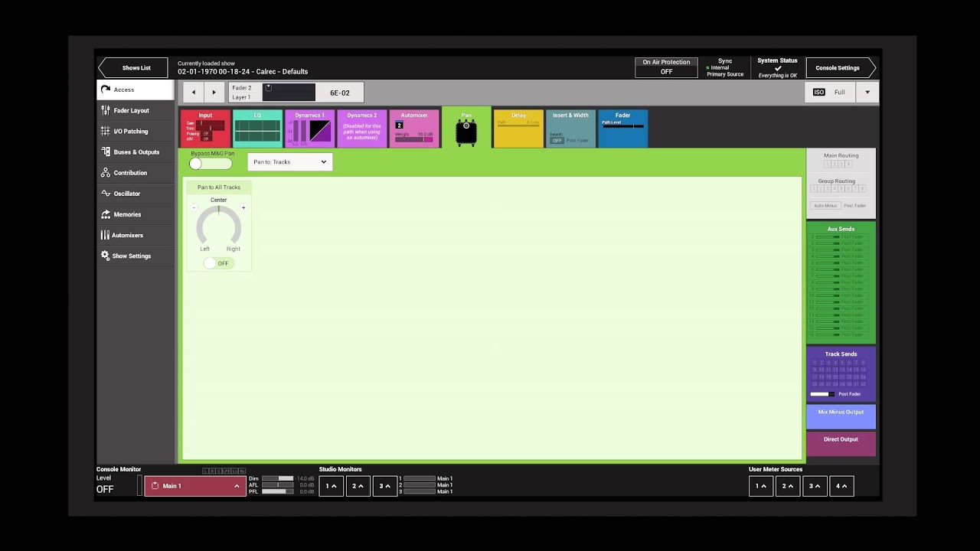Viewport: 980px width, 551px height.
Task: Expand User Meter Source 2
Action: 788,486
